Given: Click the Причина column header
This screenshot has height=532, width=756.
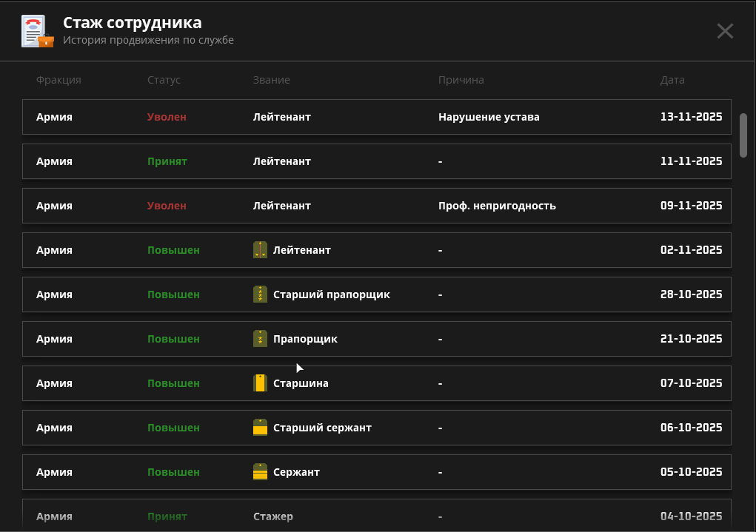Looking at the screenshot, I should click(461, 80).
